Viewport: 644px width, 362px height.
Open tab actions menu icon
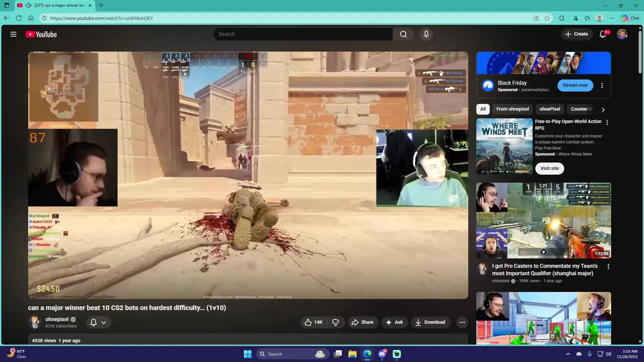click(x=7, y=6)
